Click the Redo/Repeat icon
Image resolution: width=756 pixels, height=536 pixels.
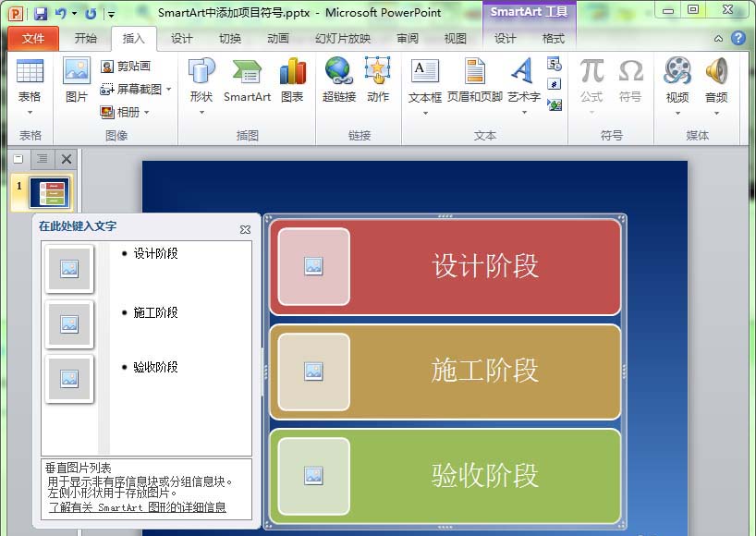click(x=91, y=14)
